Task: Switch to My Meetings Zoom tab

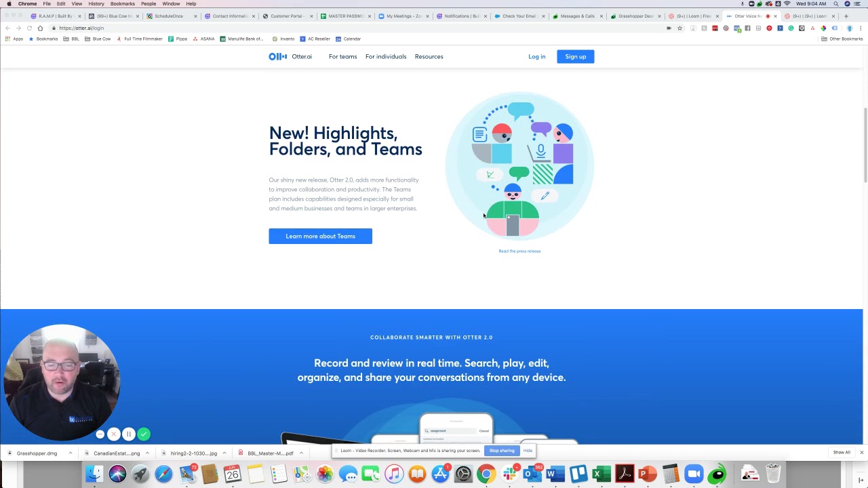Action: tap(403, 16)
